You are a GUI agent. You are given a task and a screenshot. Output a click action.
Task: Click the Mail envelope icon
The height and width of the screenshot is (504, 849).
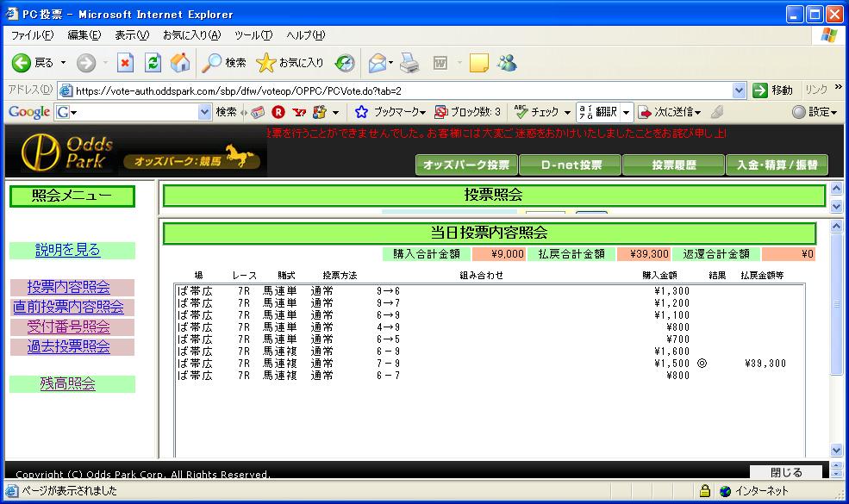pyautogui.click(x=378, y=64)
